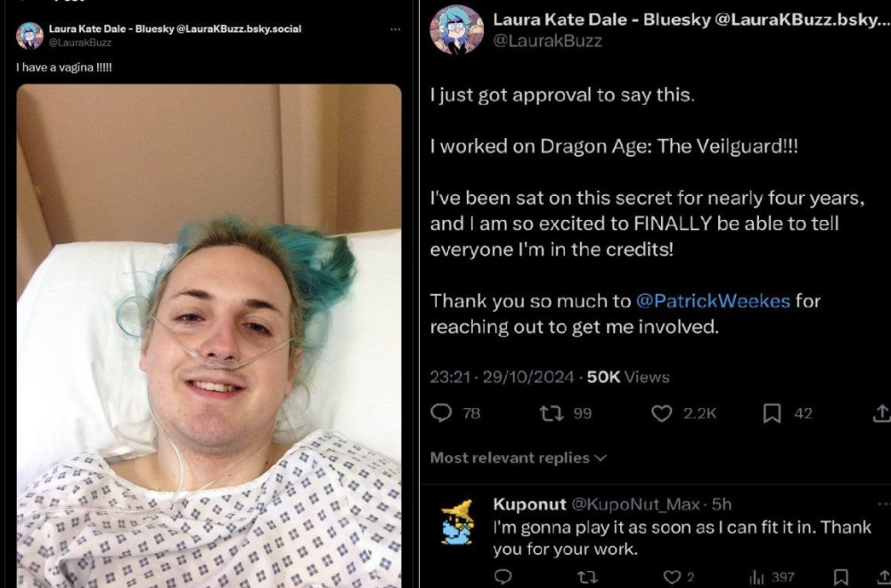Open Laura Kate Dale's avatar in right post

coord(456,29)
